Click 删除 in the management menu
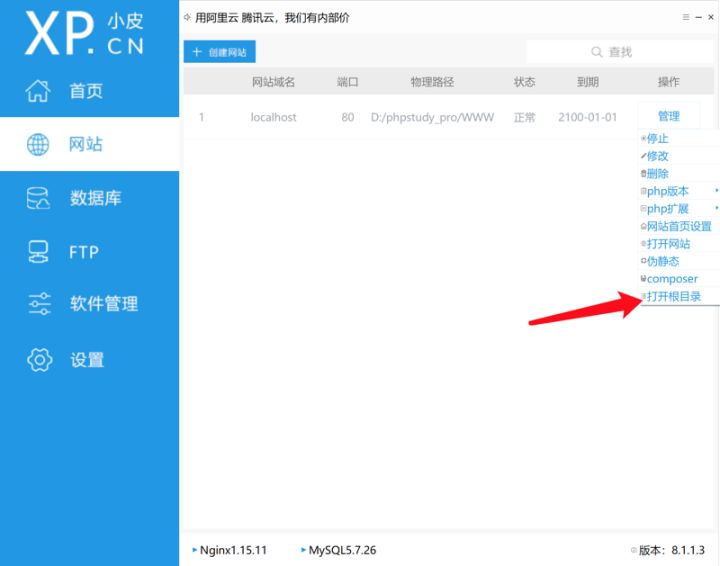 coord(658,174)
